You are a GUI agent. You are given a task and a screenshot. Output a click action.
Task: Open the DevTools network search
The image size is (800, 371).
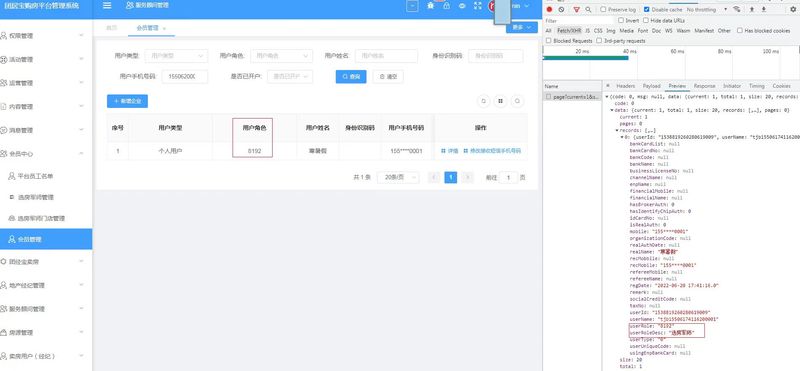588,9
